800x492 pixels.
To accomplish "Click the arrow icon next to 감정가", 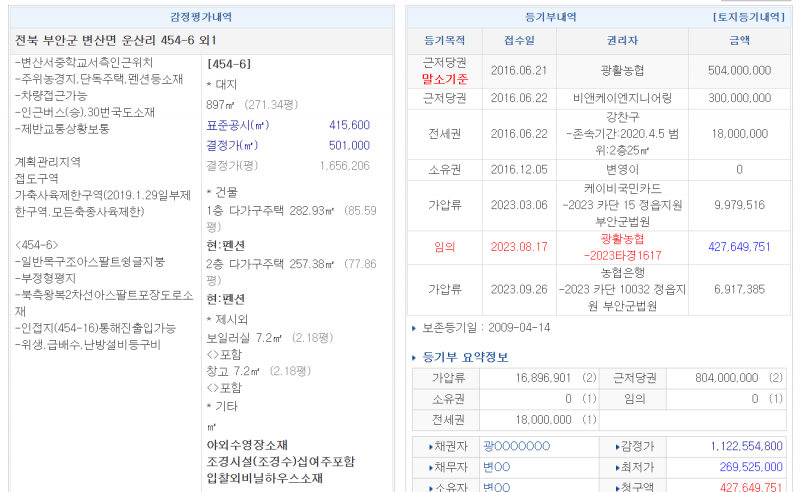I will point(616,446).
